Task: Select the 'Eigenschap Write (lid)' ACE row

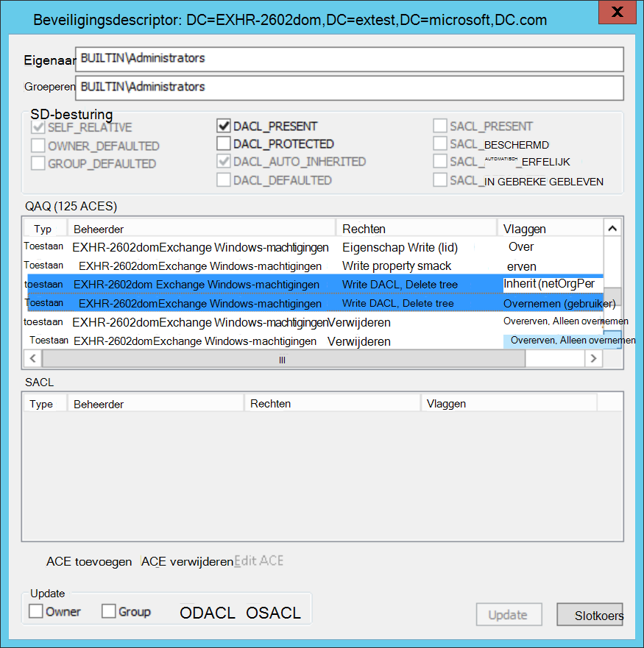Action: coord(313,247)
